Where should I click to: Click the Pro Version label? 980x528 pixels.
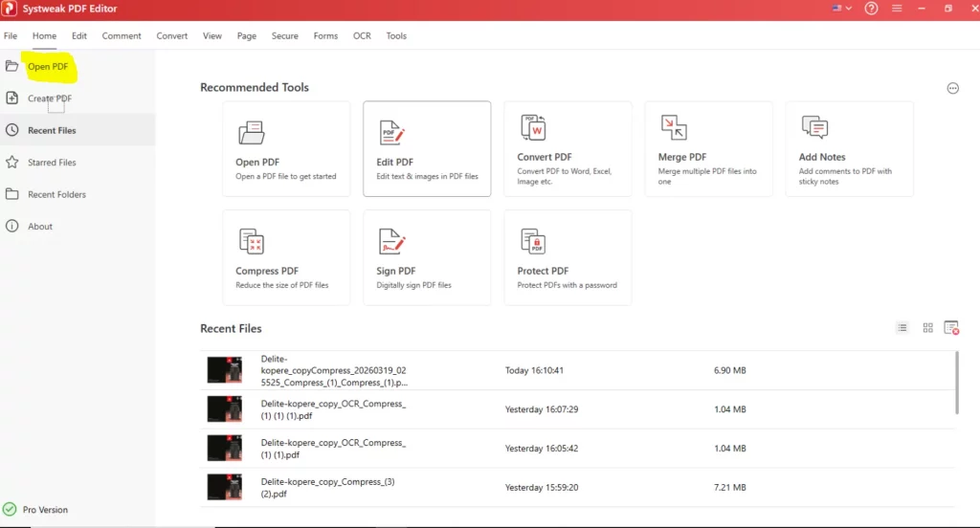point(46,509)
